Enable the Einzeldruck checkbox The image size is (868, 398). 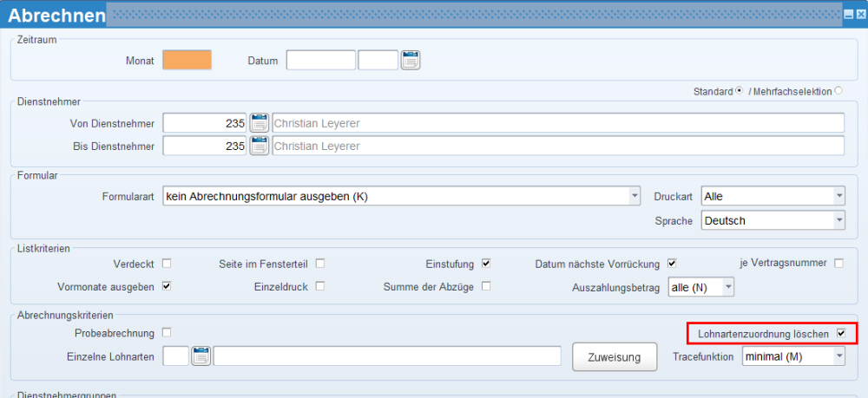[320, 286]
